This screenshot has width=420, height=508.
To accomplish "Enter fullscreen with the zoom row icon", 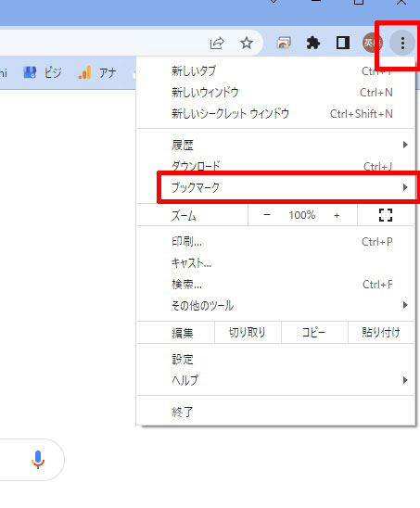I will pyautogui.click(x=386, y=215).
